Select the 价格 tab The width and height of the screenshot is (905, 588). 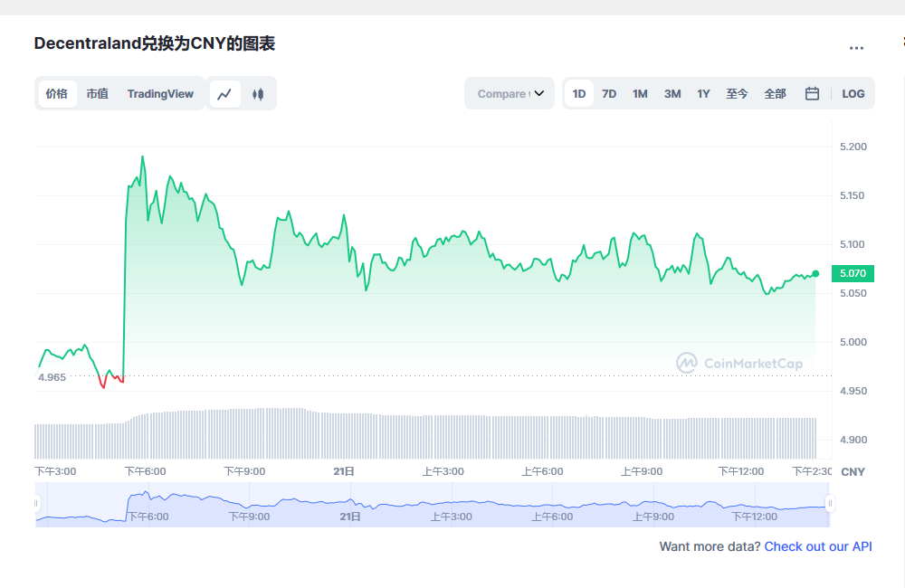tap(57, 94)
